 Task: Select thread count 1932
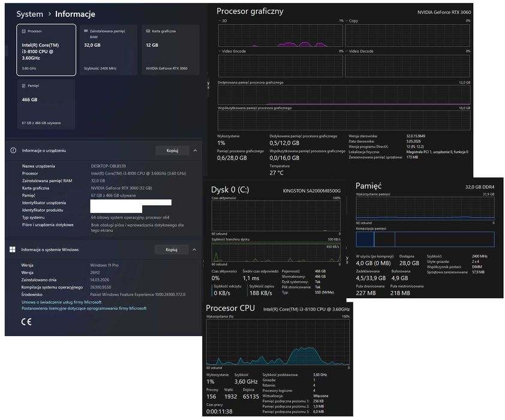(230, 397)
